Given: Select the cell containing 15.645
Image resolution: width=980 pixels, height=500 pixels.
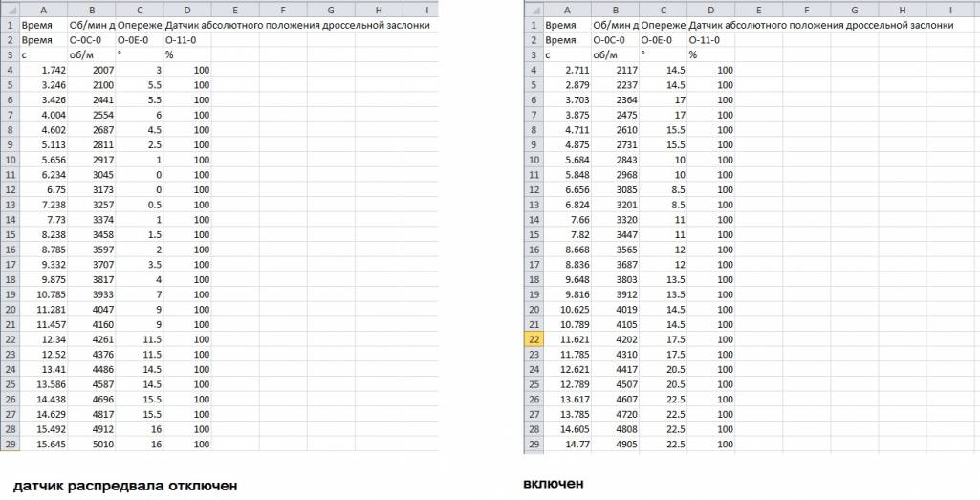Looking at the screenshot, I should (x=43, y=444).
